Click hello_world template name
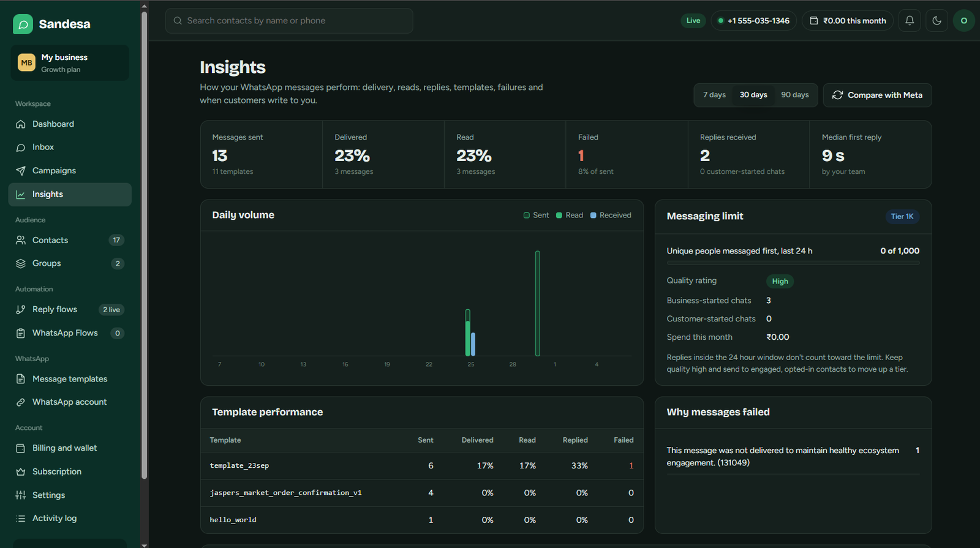 233,520
